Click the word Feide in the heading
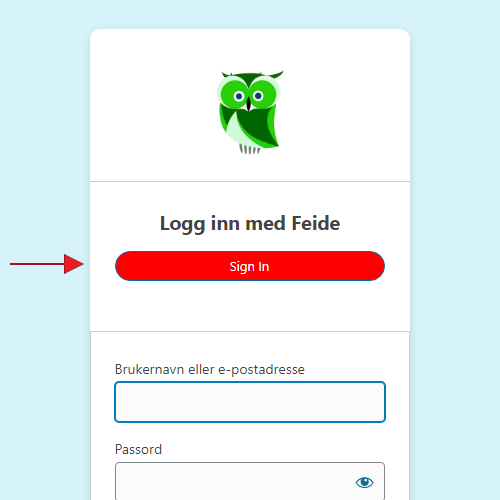This screenshot has width=500, height=500. pos(316,223)
